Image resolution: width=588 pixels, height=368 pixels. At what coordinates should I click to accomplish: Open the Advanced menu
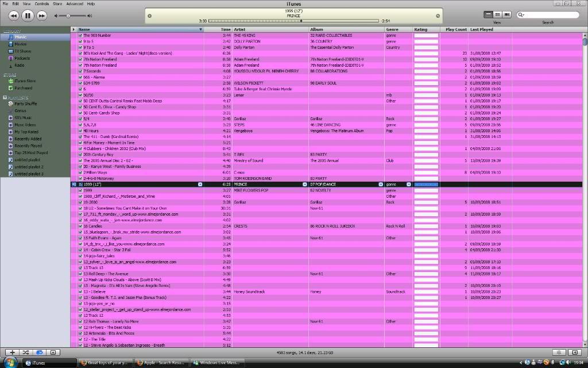click(74, 3)
